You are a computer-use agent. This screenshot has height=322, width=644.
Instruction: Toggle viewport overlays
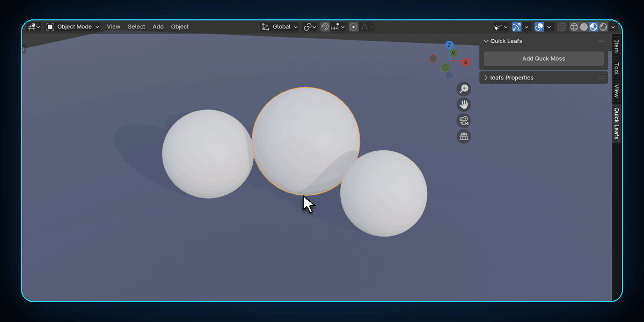click(539, 27)
